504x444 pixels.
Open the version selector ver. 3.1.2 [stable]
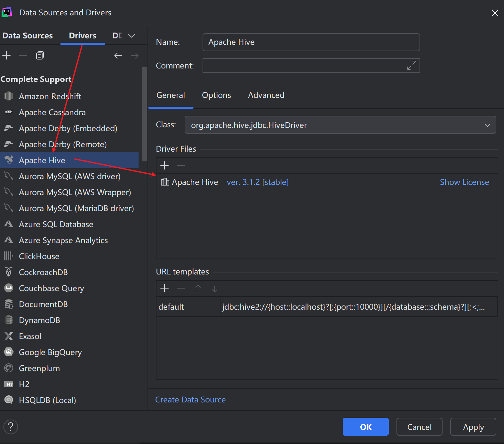[258, 182]
